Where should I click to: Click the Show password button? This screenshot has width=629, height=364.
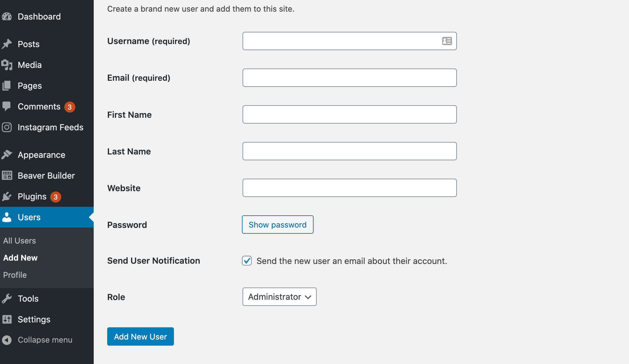click(x=278, y=225)
